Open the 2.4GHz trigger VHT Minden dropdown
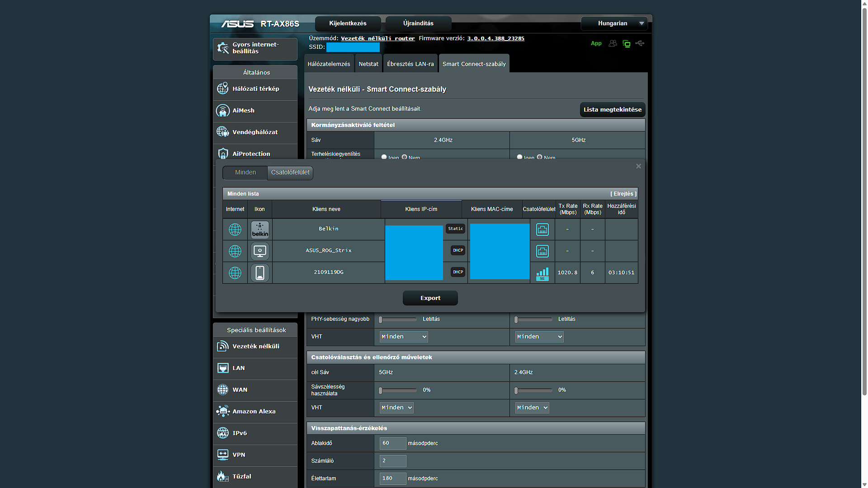This screenshot has width=868, height=488. click(x=404, y=337)
